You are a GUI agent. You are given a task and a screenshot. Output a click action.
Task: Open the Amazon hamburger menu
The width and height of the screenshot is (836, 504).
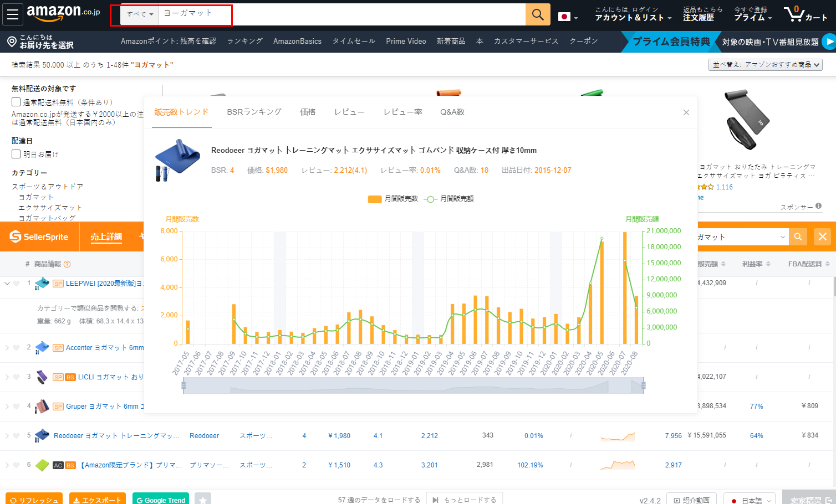12,14
